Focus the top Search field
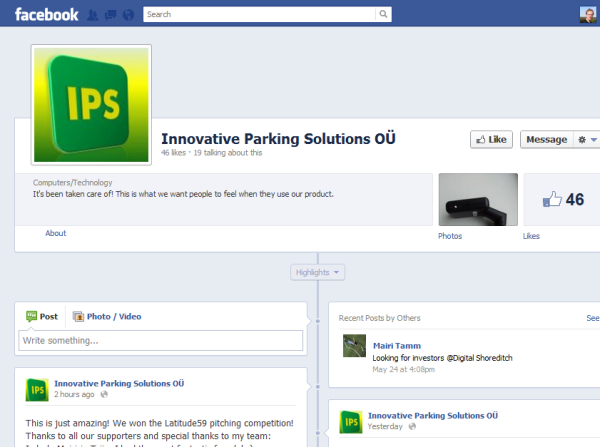Screen dimensions: 600x447 coord(259,14)
